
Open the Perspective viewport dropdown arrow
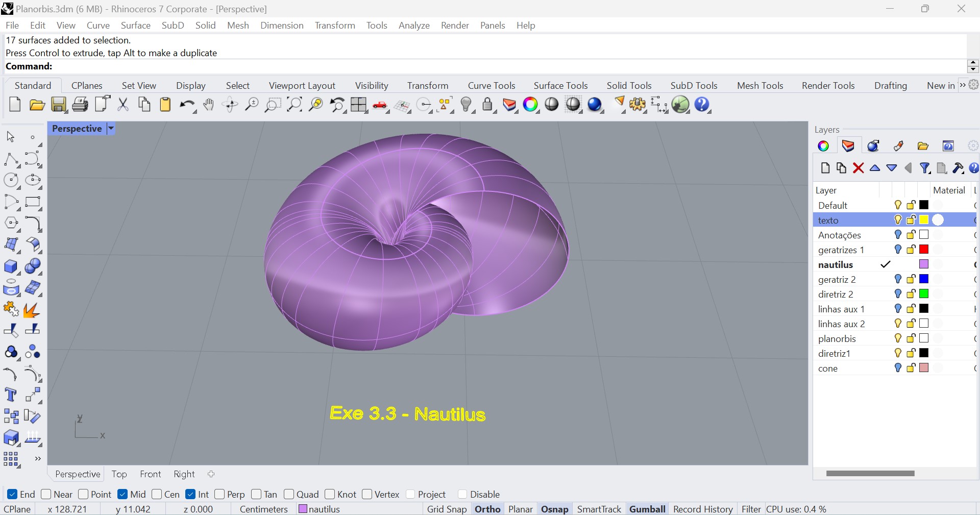pyautogui.click(x=111, y=129)
